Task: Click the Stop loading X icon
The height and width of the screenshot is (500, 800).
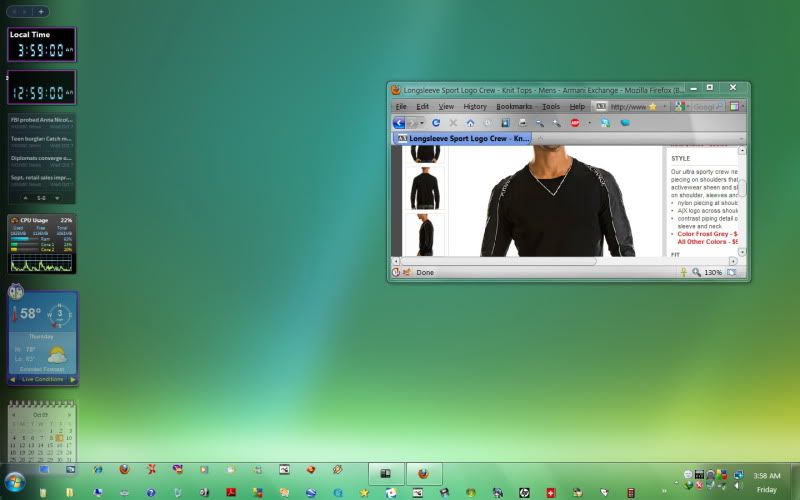Action: coord(453,123)
